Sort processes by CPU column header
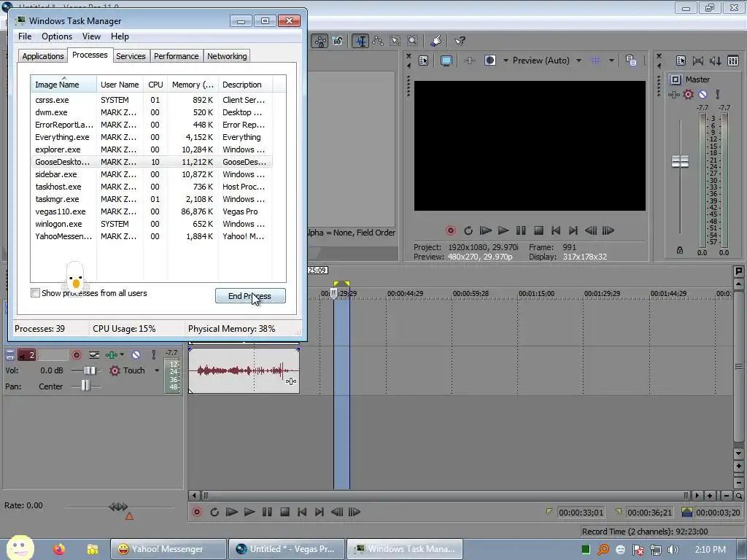747x560 pixels. pyautogui.click(x=155, y=85)
